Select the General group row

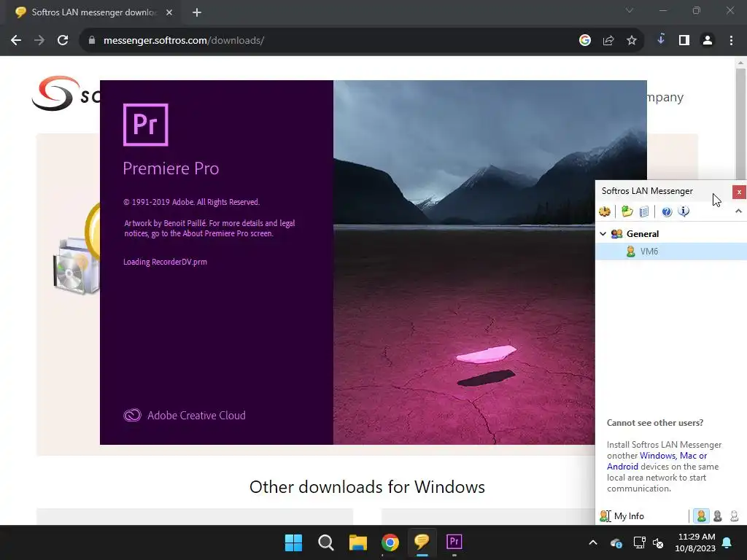pyautogui.click(x=671, y=234)
